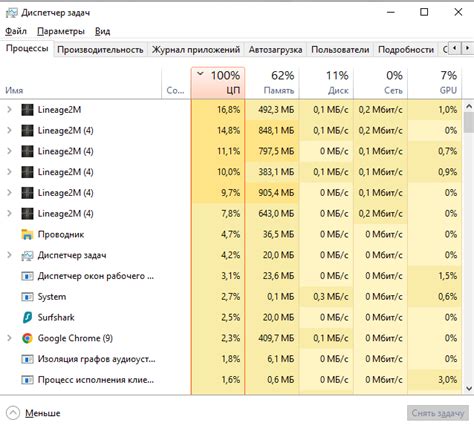Expand the Google Chrome (9) group
Viewport: 474px width, 431px height.
click(9, 338)
